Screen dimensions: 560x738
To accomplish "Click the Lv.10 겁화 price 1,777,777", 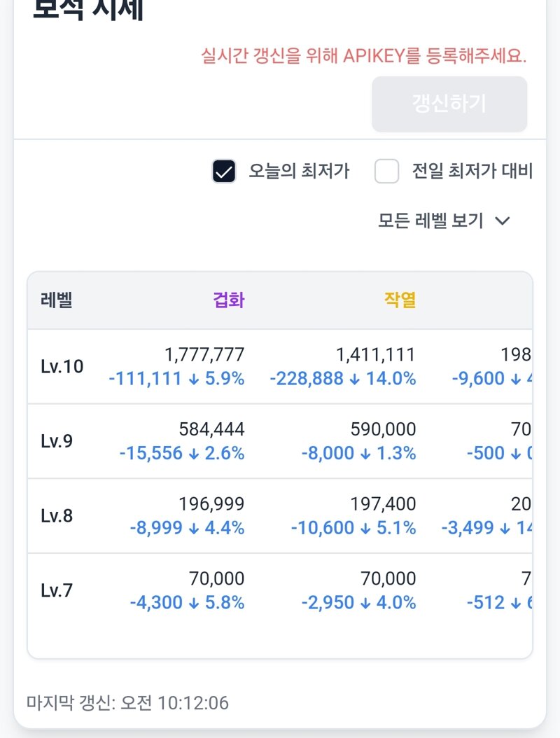I will [204, 354].
